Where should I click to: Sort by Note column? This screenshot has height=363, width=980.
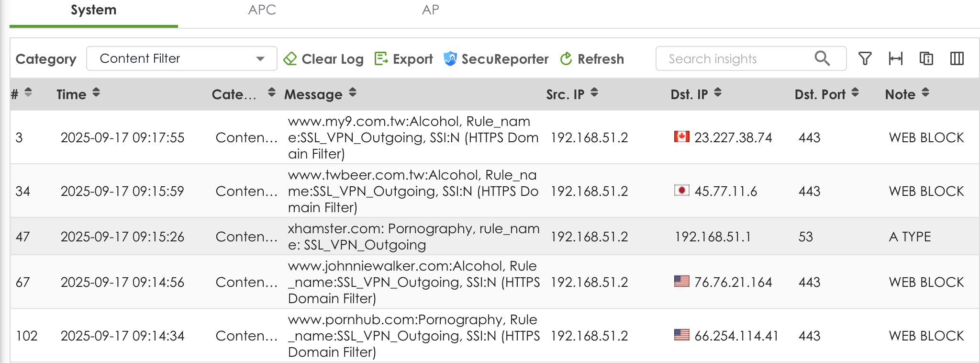(925, 93)
